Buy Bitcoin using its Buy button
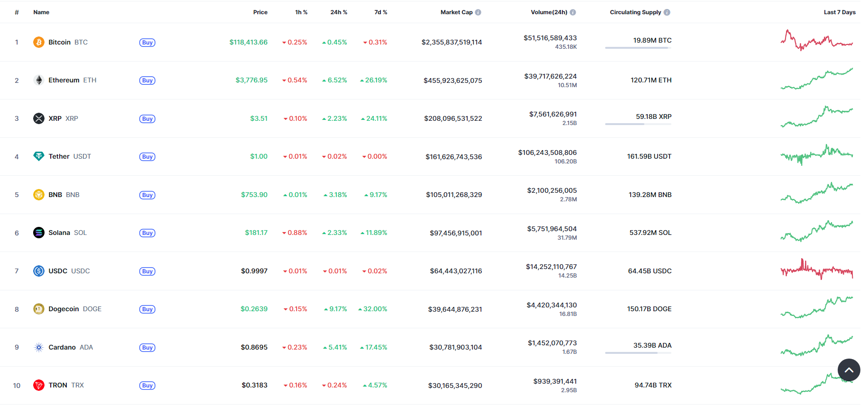 (x=147, y=43)
